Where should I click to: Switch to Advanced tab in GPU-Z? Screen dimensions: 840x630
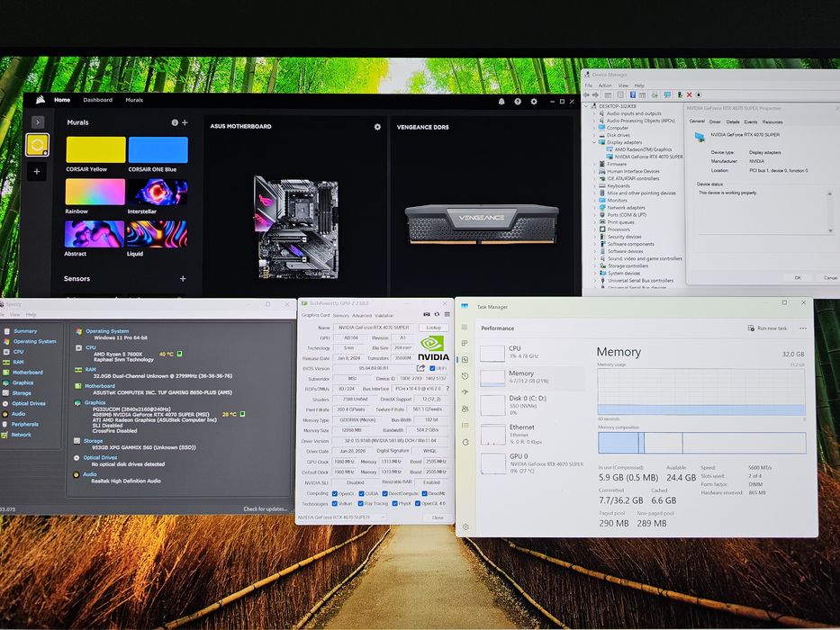point(362,316)
